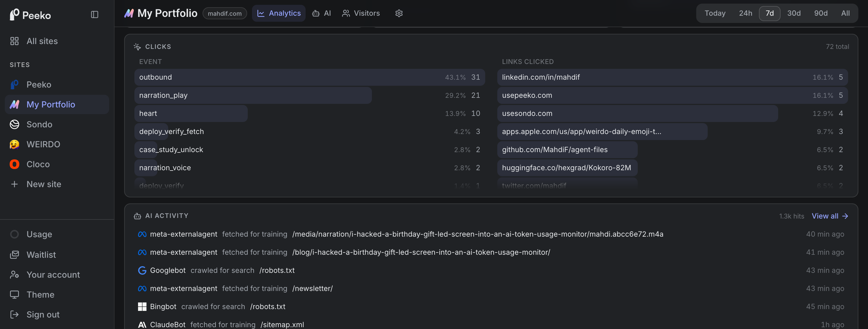The width and height of the screenshot is (868, 329).
Task: Select the heart event row
Action: click(309, 113)
